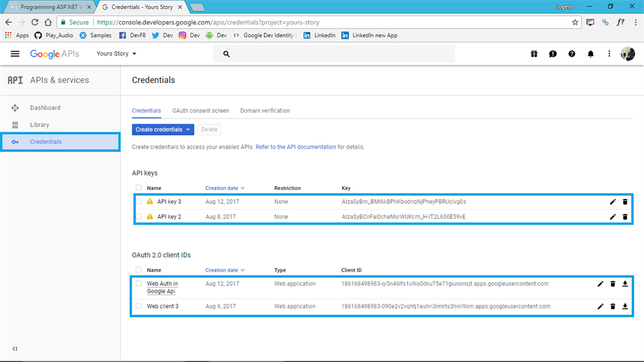
Task: Open the Yours Story project dropdown
Action: (116, 54)
